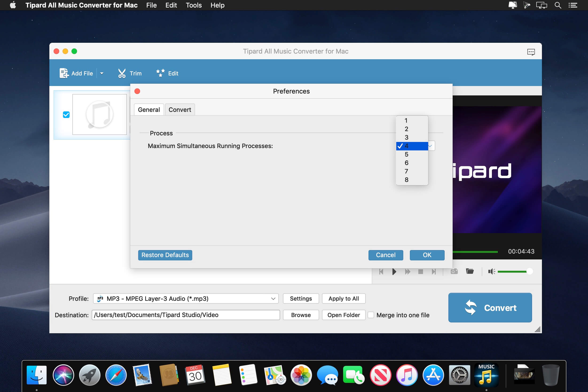Click the Restore Defaults button
This screenshot has width=588, height=392.
click(x=165, y=255)
